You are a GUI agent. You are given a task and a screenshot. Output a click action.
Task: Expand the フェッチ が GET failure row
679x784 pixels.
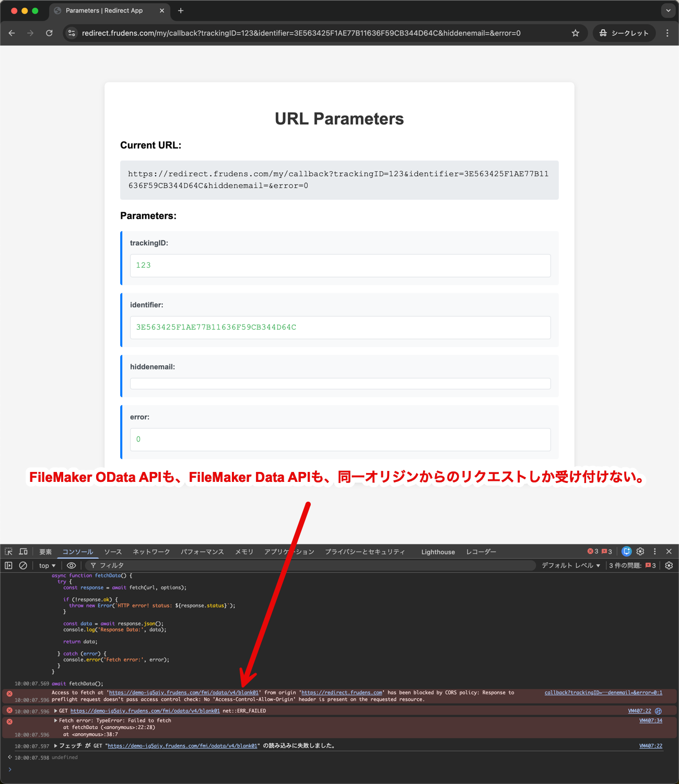[56, 746]
